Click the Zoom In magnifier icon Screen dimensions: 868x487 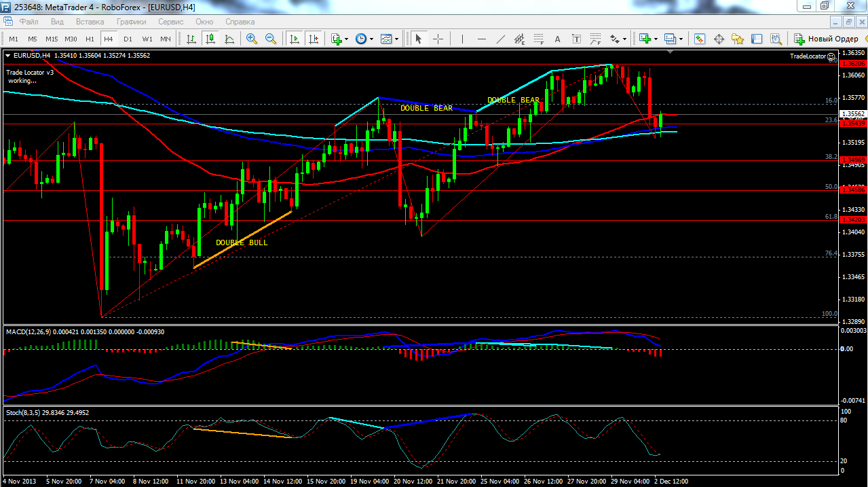click(x=252, y=39)
